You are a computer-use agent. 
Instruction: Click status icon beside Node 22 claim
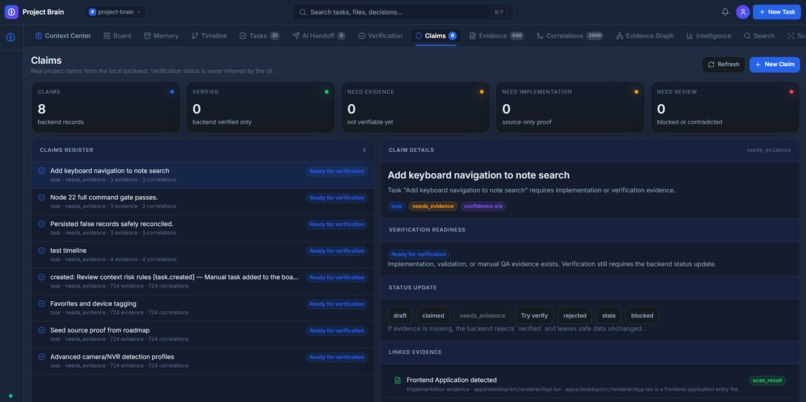pyautogui.click(x=42, y=197)
